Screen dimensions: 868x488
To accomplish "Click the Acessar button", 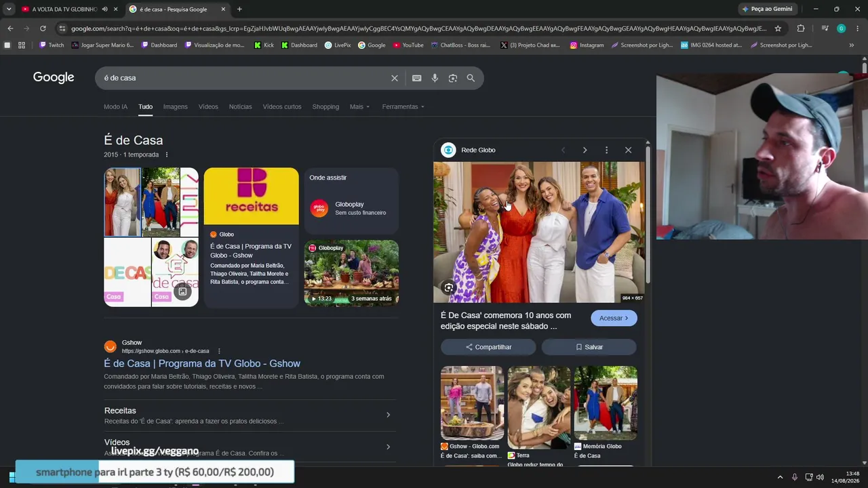I will point(614,318).
